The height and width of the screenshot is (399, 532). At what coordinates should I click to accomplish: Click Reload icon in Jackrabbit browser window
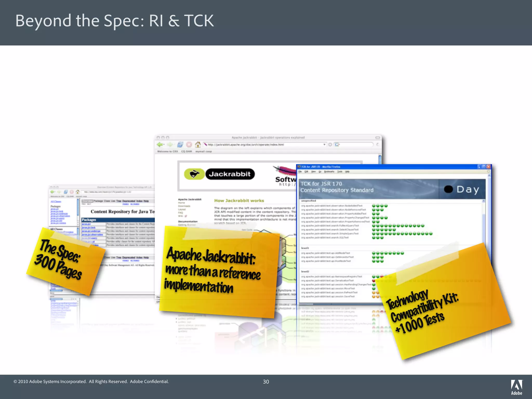(x=180, y=144)
